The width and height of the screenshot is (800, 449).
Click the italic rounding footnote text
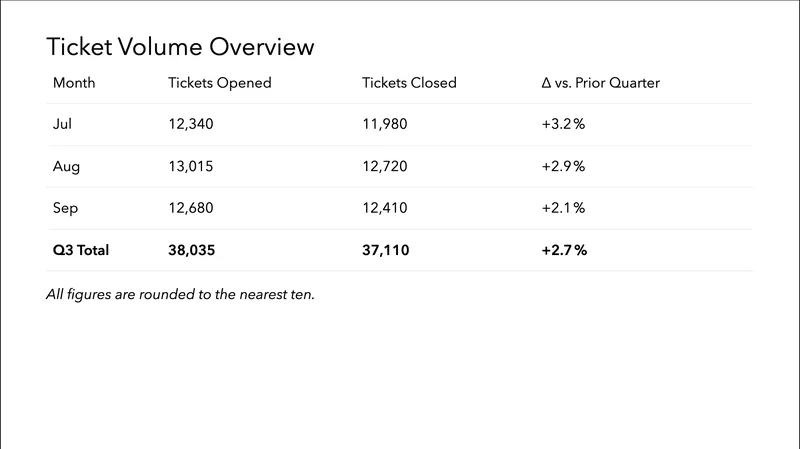(x=181, y=294)
